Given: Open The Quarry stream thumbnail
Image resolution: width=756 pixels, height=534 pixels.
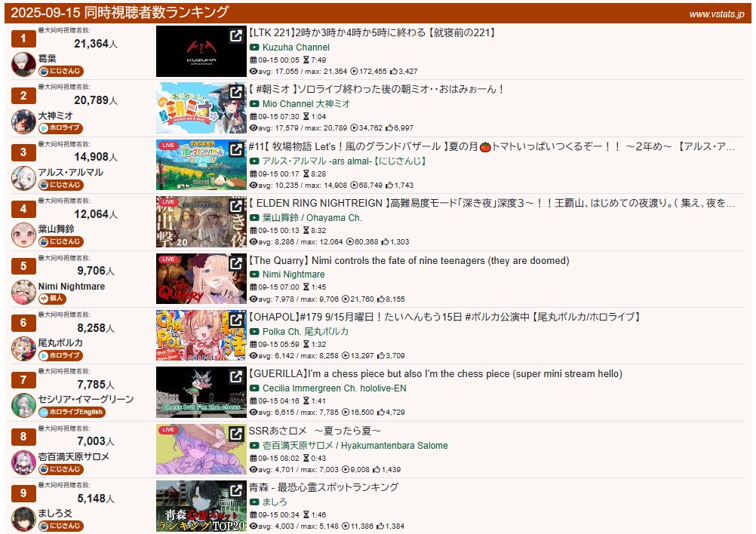Looking at the screenshot, I should click(x=201, y=279).
